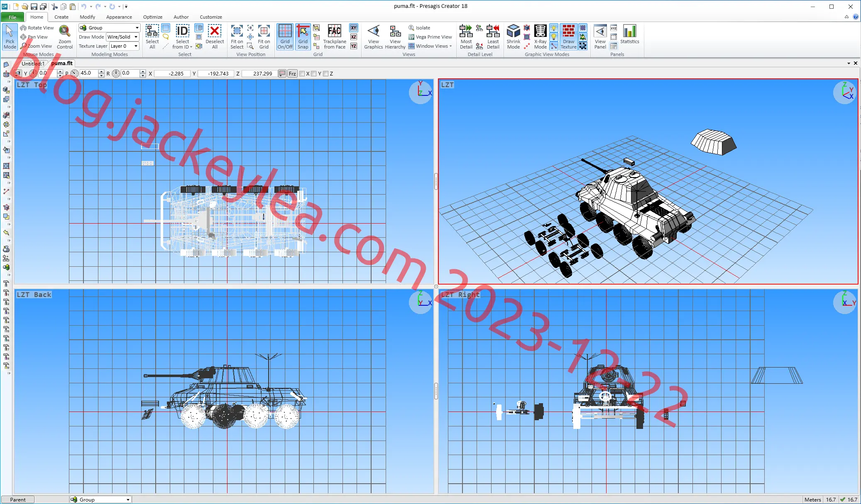Image resolution: width=861 pixels, height=504 pixels.
Task: Click the Z coordinate input field
Action: click(259, 74)
